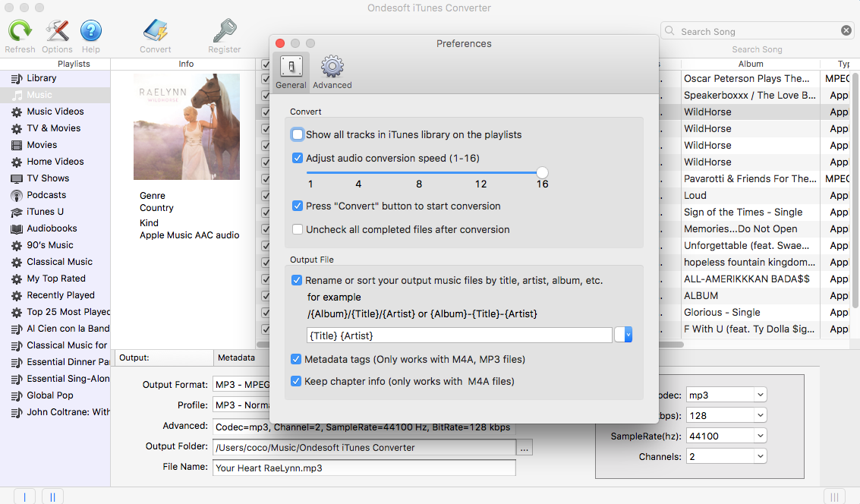Image resolution: width=860 pixels, height=504 pixels.
Task: Open the SampleRate 44100 dropdown
Action: pos(760,436)
